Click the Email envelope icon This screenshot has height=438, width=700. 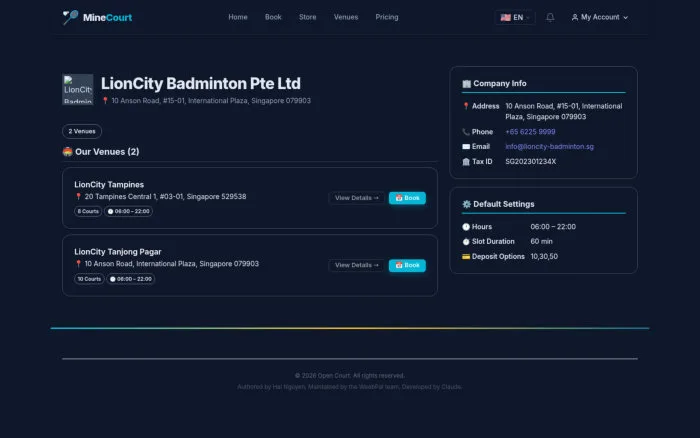466,147
